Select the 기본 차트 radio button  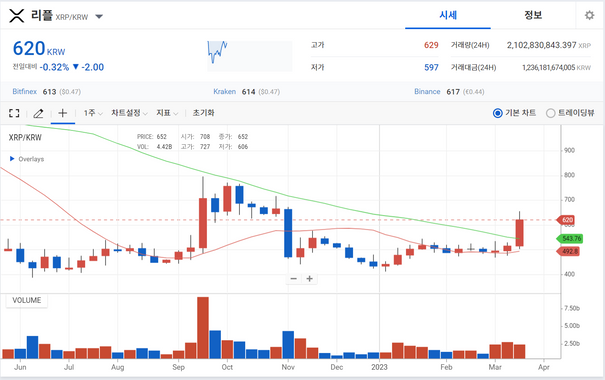tap(498, 113)
